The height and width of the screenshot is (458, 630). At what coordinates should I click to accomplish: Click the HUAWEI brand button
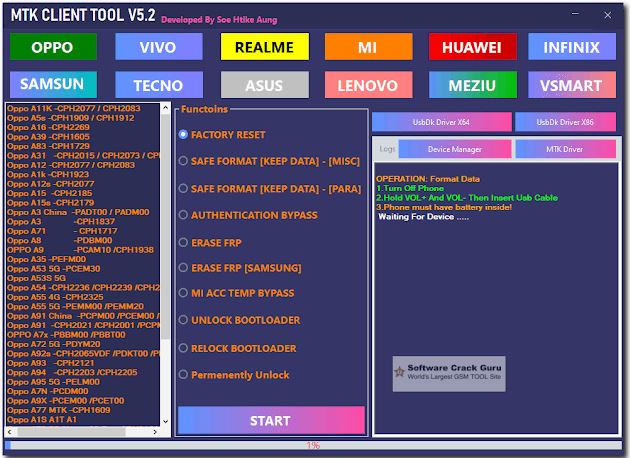pos(472,47)
